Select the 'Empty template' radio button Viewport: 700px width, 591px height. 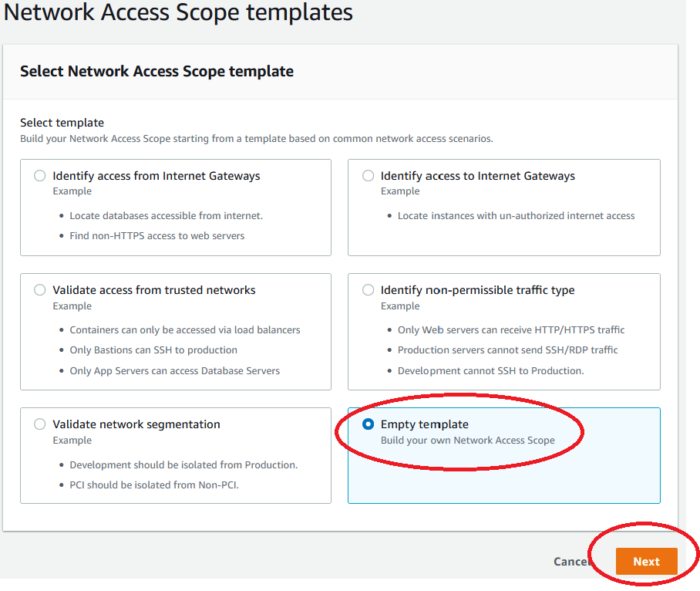[368, 424]
